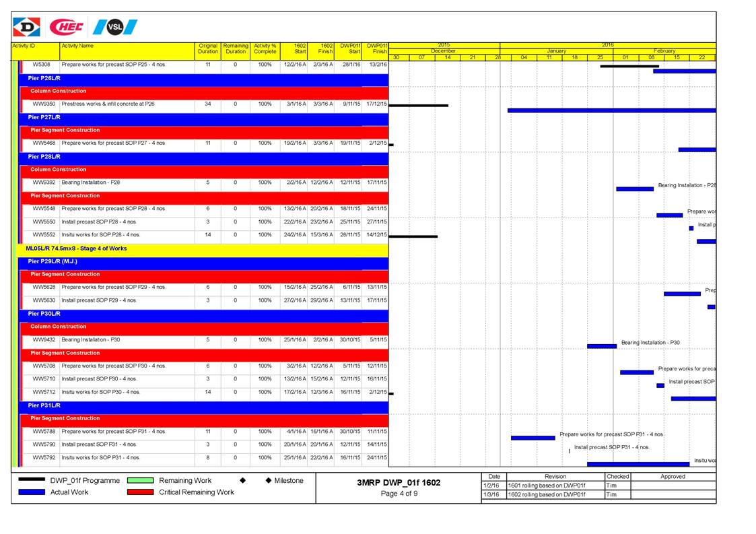
Task: Click activity name 'Prestress works & infill concrete at P26'
Action: (x=108, y=104)
